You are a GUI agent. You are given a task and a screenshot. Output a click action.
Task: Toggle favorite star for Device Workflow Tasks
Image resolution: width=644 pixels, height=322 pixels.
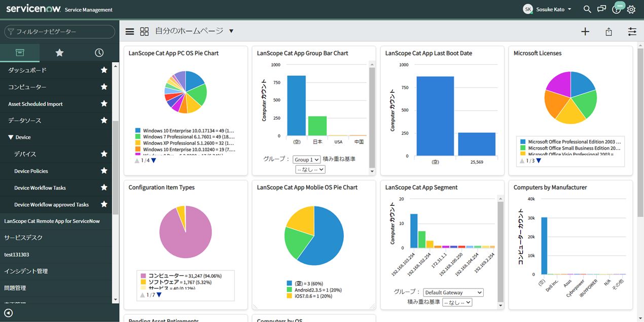(104, 187)
